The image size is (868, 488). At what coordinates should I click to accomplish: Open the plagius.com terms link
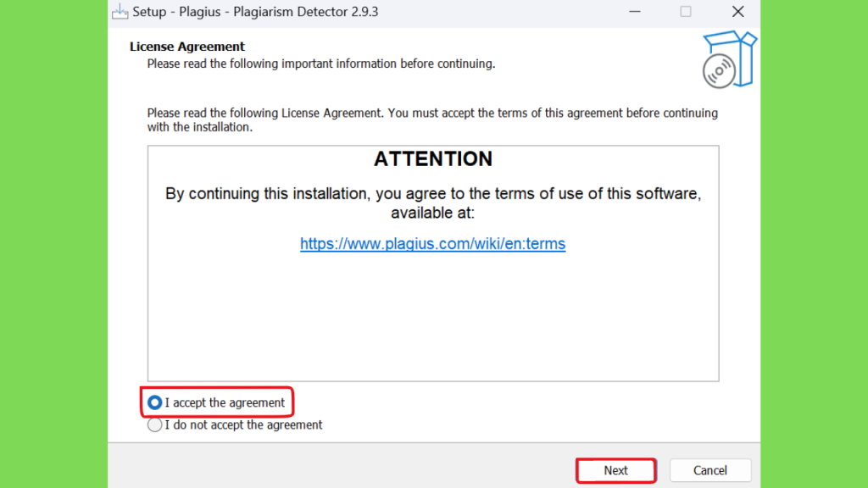pos(433,243)
